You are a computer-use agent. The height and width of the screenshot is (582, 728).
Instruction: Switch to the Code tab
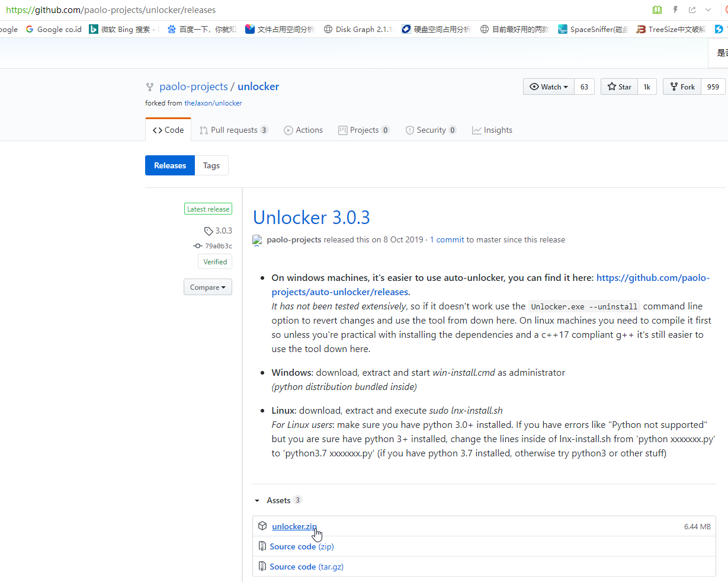168,130
